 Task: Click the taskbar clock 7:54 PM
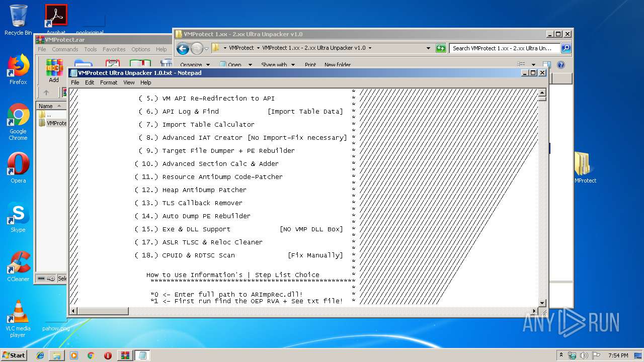(x=618, y=355)
